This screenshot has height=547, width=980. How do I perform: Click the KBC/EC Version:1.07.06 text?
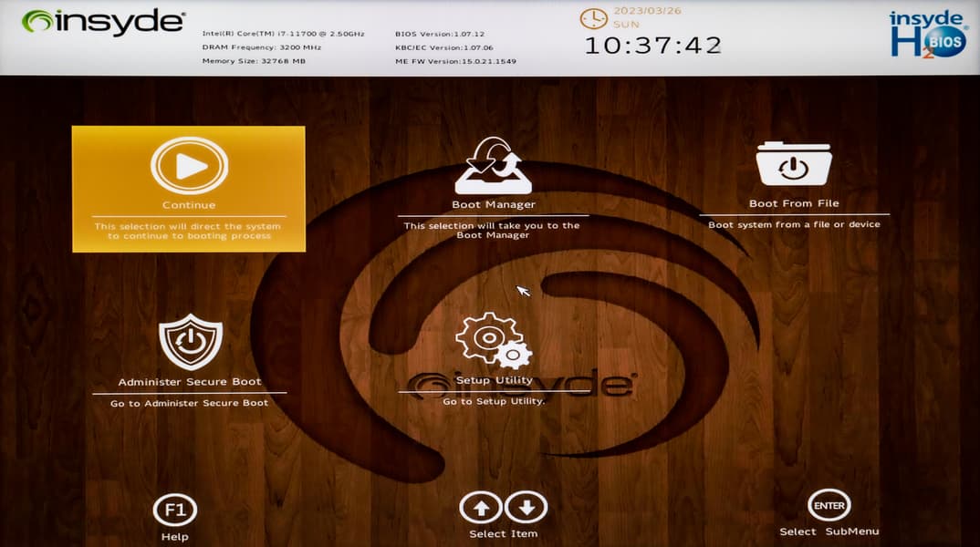444,47
